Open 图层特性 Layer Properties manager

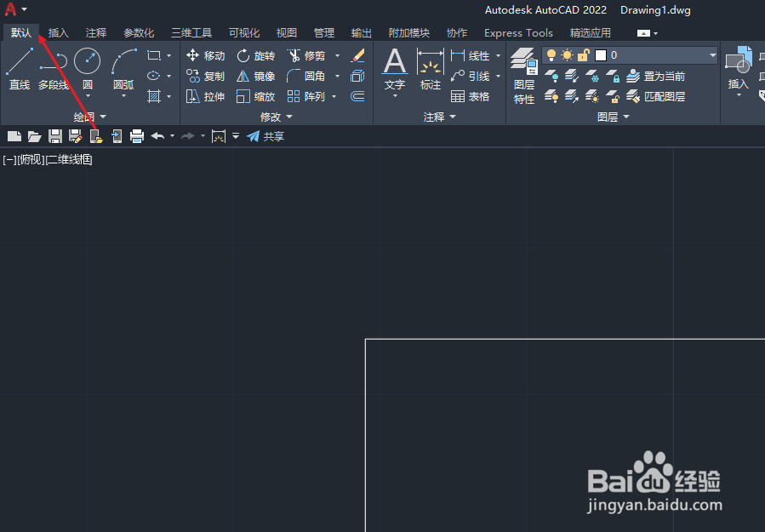tap(524, 76)
